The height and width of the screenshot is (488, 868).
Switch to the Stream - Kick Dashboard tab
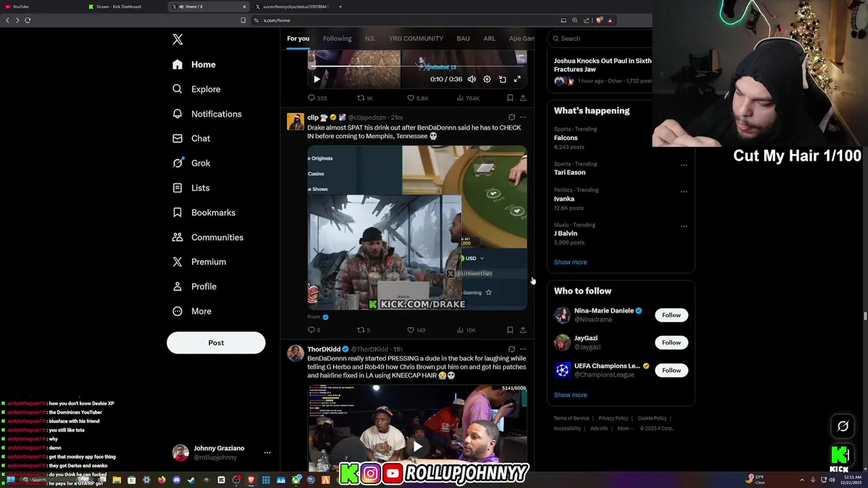click(125, 7)
